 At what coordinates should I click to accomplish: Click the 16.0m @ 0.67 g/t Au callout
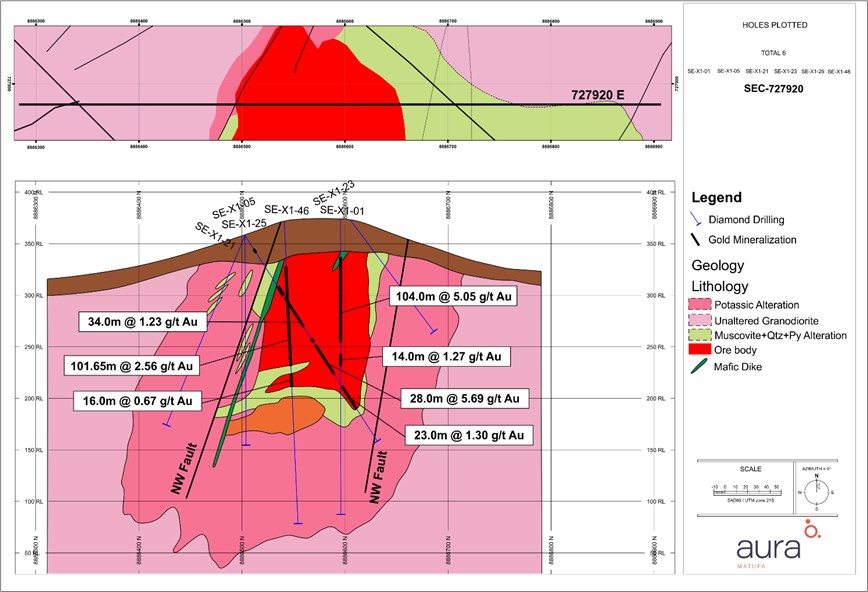coord(136,401)
